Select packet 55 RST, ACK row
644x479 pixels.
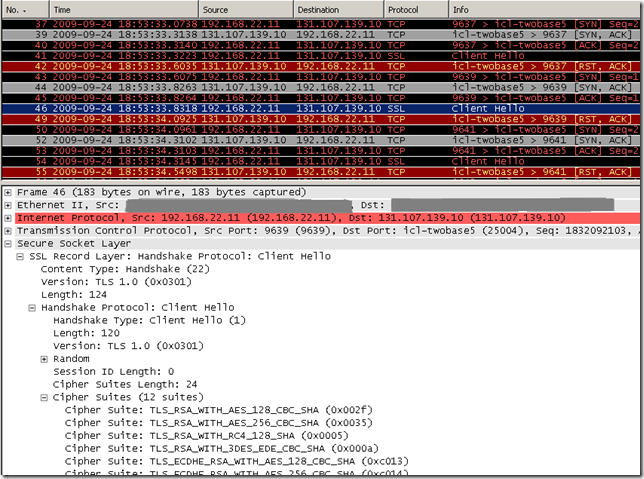coord(321,172)
